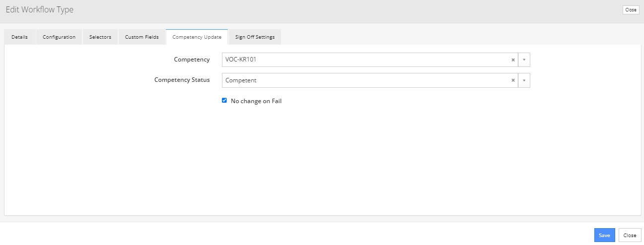Image resolution: width=644 pixels, height=245 pixels.
Task: Clear the VOC-KR101 competency selection
Action: coord(513,60)
